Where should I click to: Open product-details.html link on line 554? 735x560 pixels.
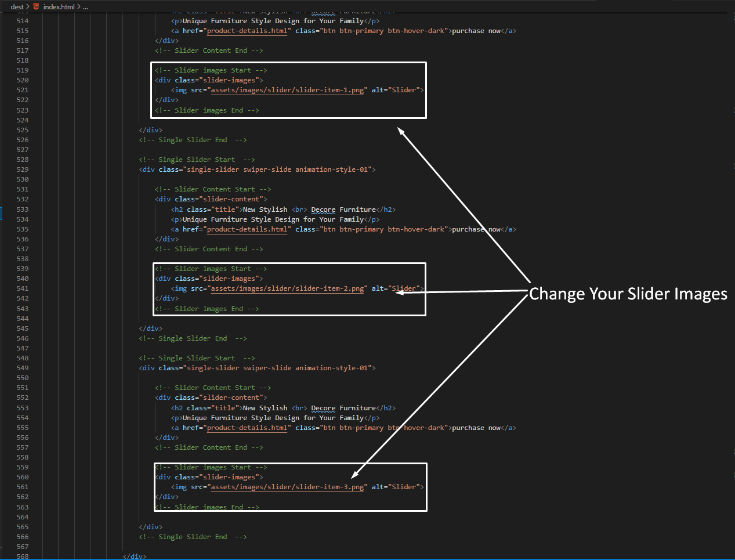(x=247, y=428)
